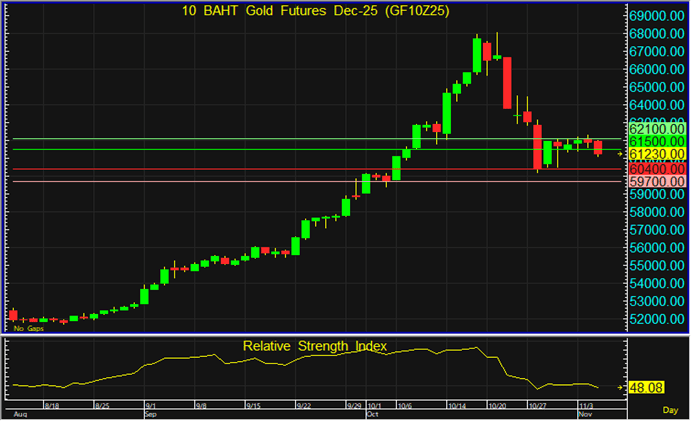Click the No Gaps indicator label

point(28,328)
